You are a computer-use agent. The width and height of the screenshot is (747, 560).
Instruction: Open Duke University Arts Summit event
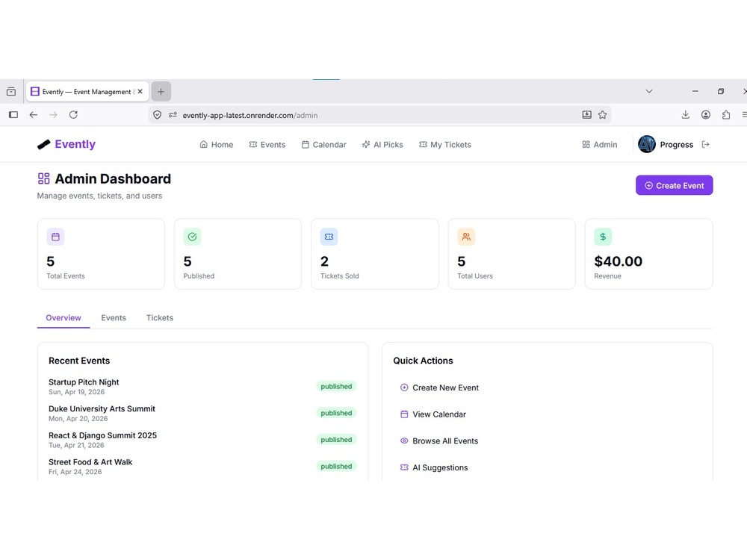(x=102, y=409)
